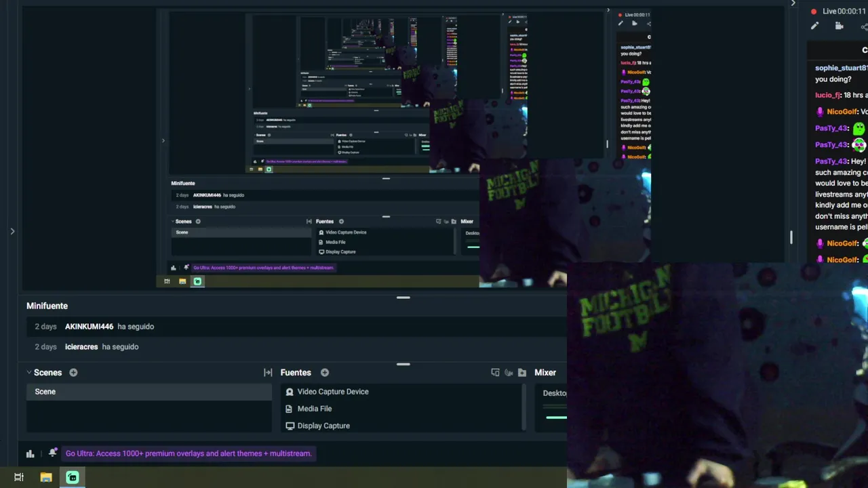The width and height of the screenshot is (868, 488).
Task: Click the video camera icon under Live
Action: tap(839, 26)
